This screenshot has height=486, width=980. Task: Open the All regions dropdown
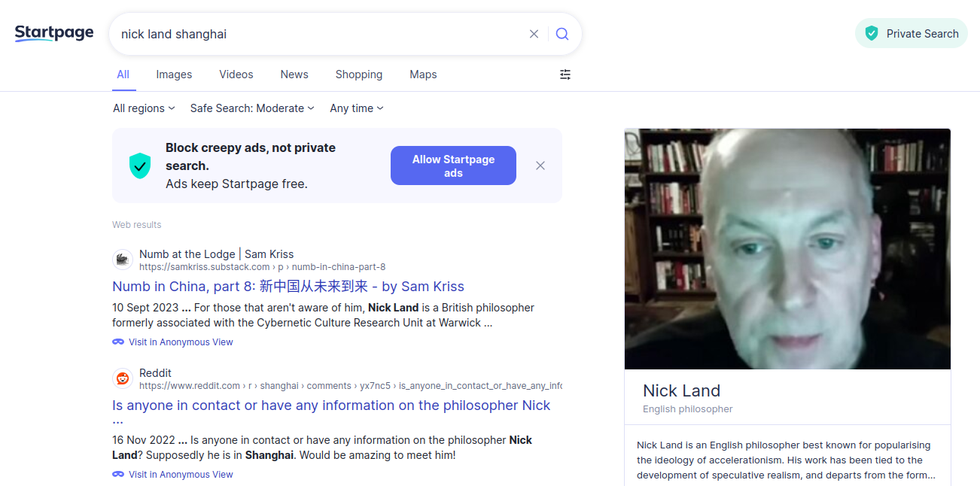coord(144,108)
